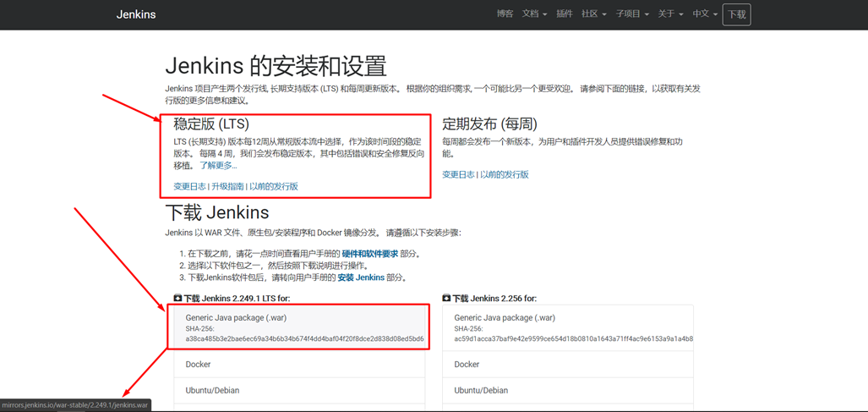The height and width of the screenshot is (412, 868).
Task: Download weekly 2.256 Generic Java package (.war)
Action: [568, 327]
